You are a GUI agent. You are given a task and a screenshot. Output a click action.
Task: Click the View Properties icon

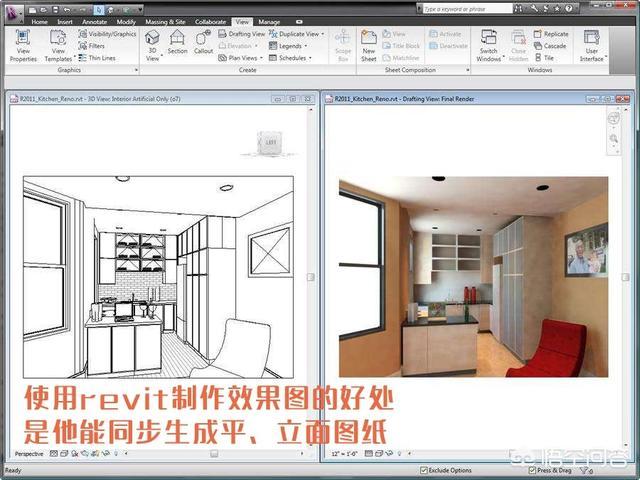coord(23,38)
